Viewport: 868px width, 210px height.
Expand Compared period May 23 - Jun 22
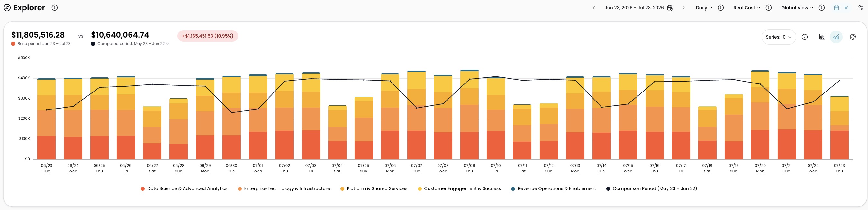click(133, 44)
